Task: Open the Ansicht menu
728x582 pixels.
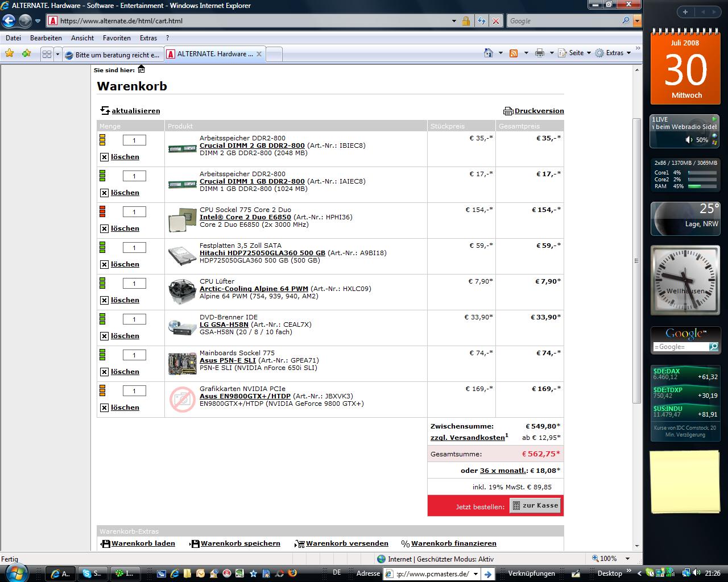Action: [82, 38]
